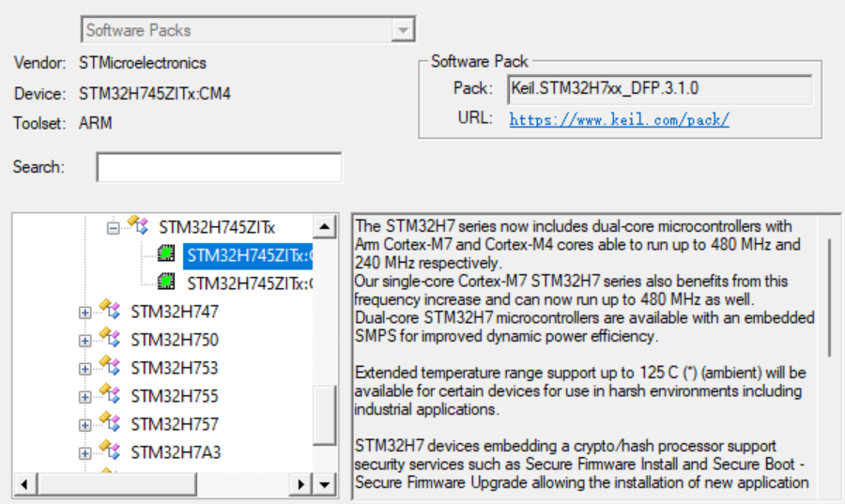Click the chip icon of the unselected STM32H745ZITx core

click(x=166, y=281)
